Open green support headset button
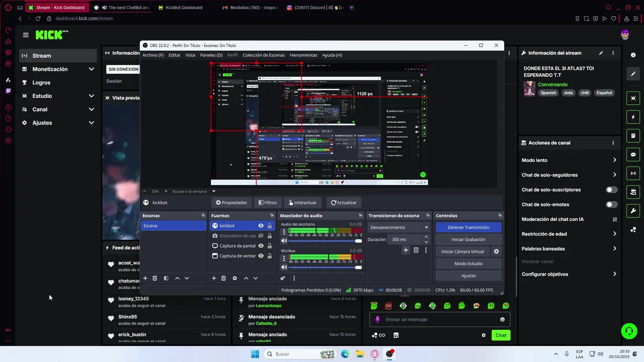Screen dimensions: 644x362 629,331
